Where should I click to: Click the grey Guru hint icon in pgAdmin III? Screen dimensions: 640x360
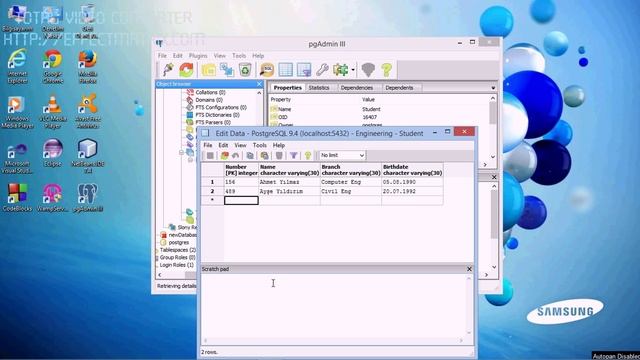tap(368, 70)
